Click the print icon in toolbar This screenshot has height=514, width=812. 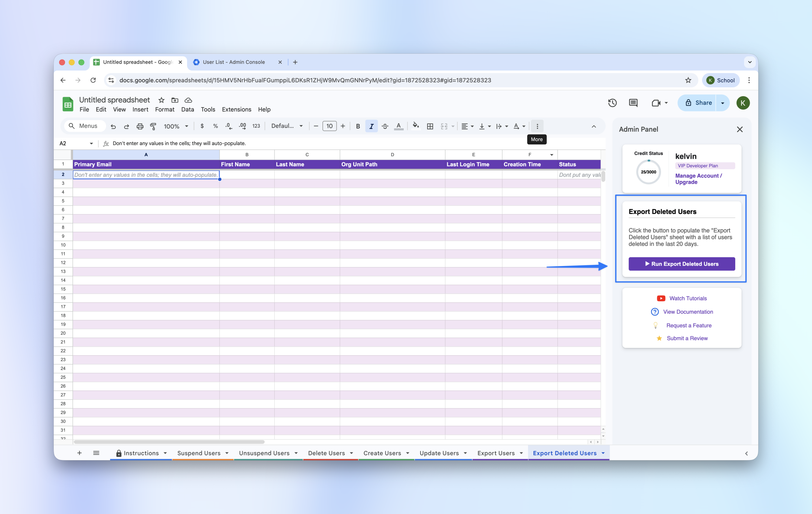[140, 126]
